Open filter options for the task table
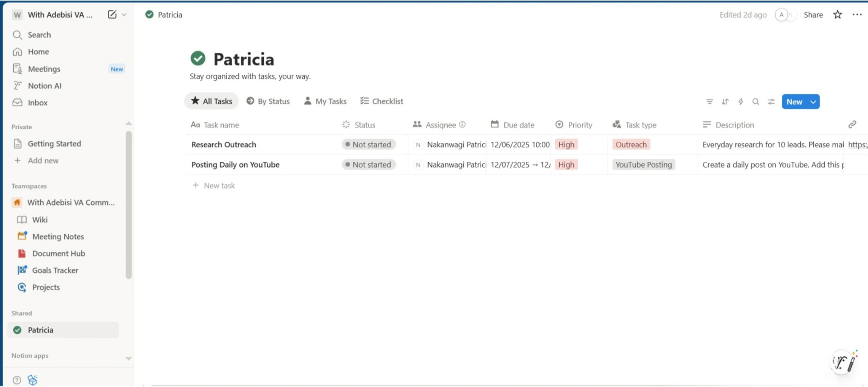This screenshot has height=387, width=868. click(709, 102)
